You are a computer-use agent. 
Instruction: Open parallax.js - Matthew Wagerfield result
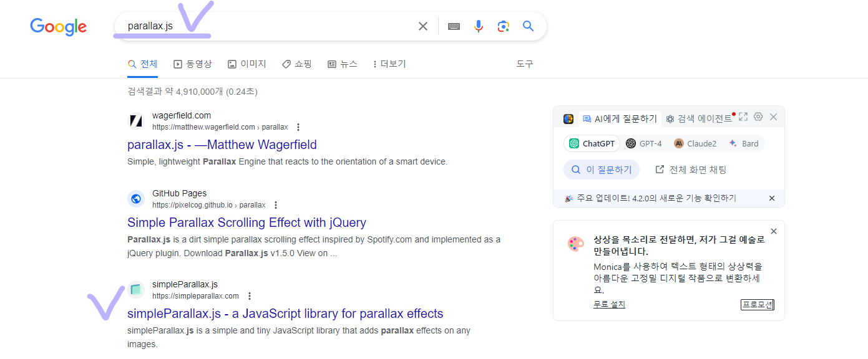tap(222, 145)
